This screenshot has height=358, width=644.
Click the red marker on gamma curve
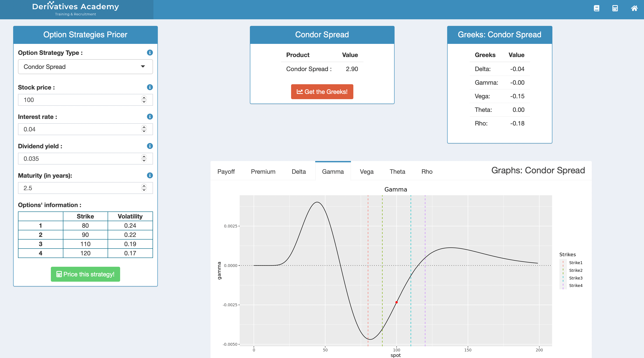397,302
